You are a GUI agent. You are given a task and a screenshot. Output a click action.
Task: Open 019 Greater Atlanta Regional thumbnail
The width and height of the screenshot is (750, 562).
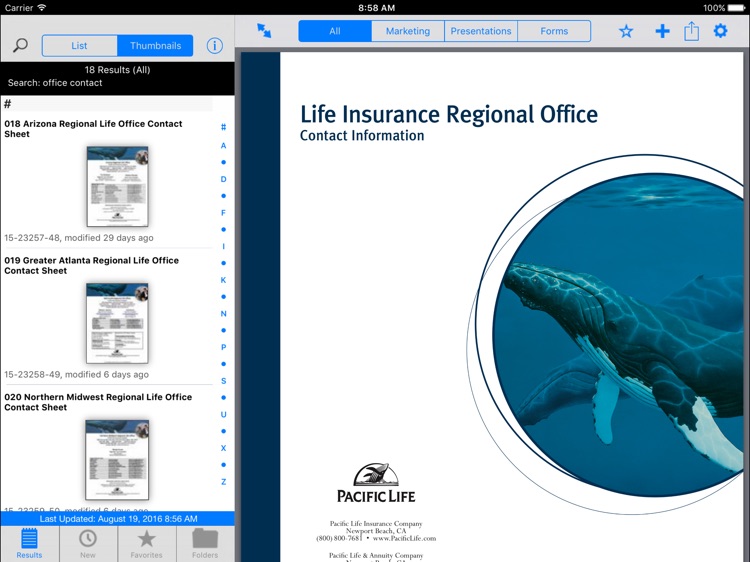117,323
